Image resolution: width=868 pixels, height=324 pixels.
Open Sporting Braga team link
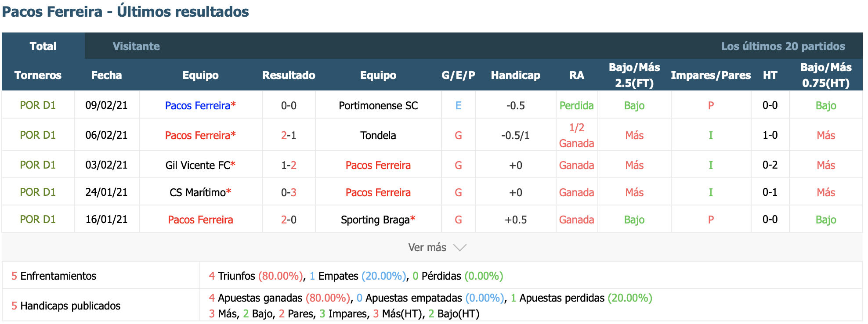tap(375, 220)
